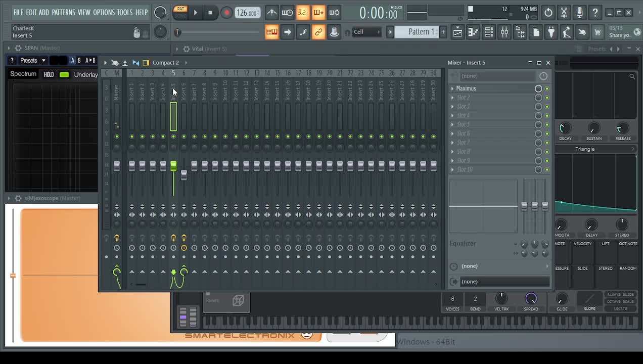Viewport: 643px width, 364px height.
Task: Expand the Maximus slot arrow
Action: [452, 88]
